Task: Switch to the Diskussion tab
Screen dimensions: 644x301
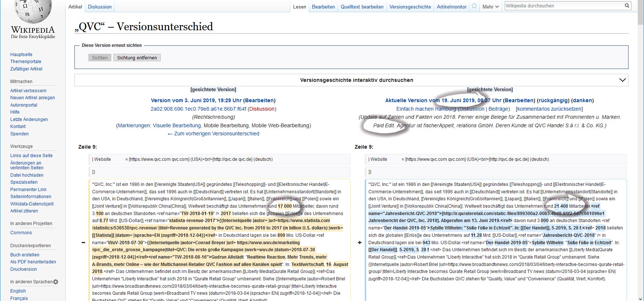Action: click(x=99, y=7)
